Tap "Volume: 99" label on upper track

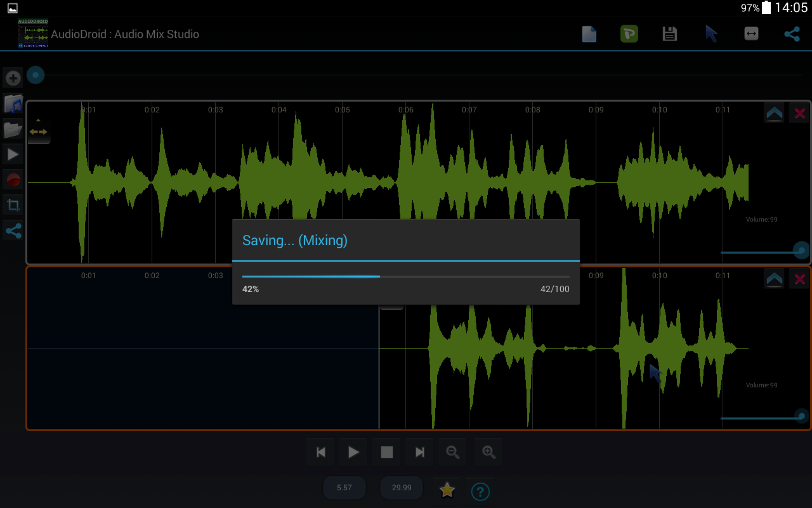[761, 220]
